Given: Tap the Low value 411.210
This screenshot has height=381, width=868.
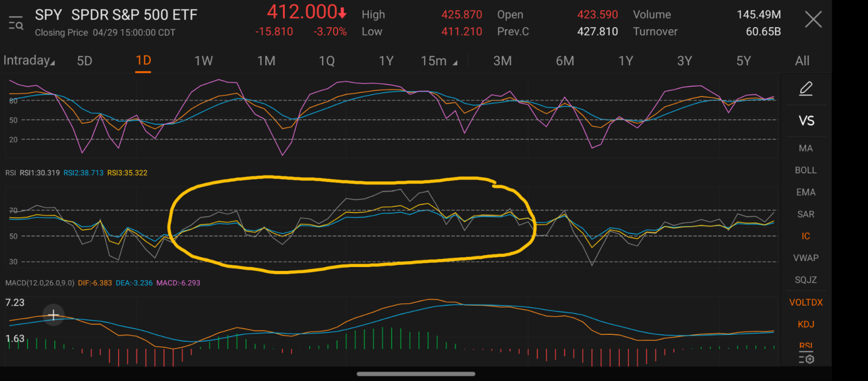Looking at the screenshot, I should click(x=462, y=31).
